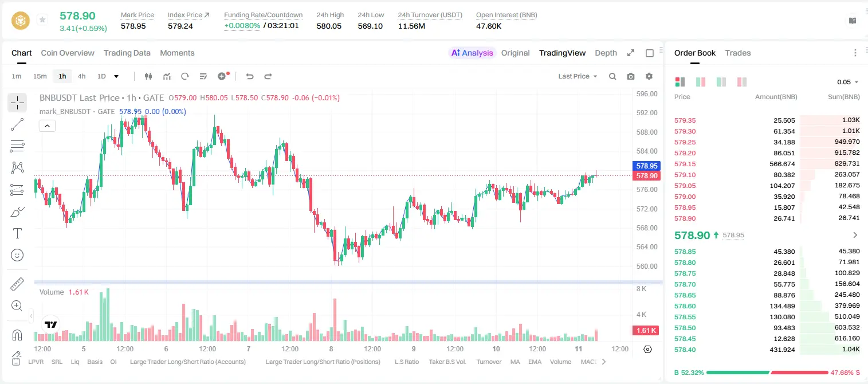Toggle the square layout box beside Depth
The image size is (868, 384).
(650, 53)
